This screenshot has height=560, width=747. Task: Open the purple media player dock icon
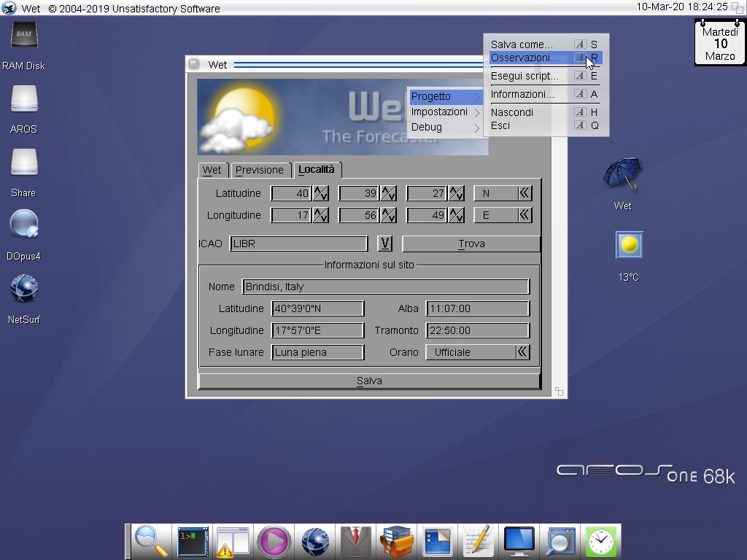274,542
